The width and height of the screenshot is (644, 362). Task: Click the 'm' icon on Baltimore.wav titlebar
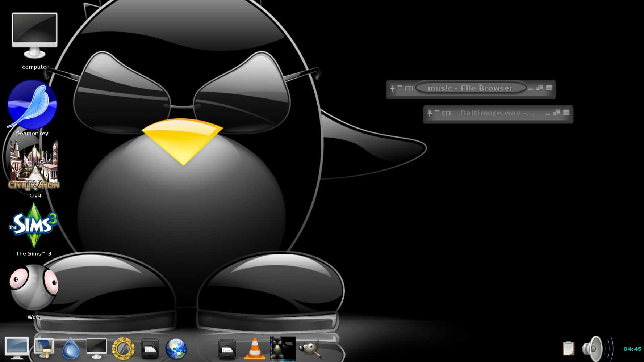pos(446,113)
